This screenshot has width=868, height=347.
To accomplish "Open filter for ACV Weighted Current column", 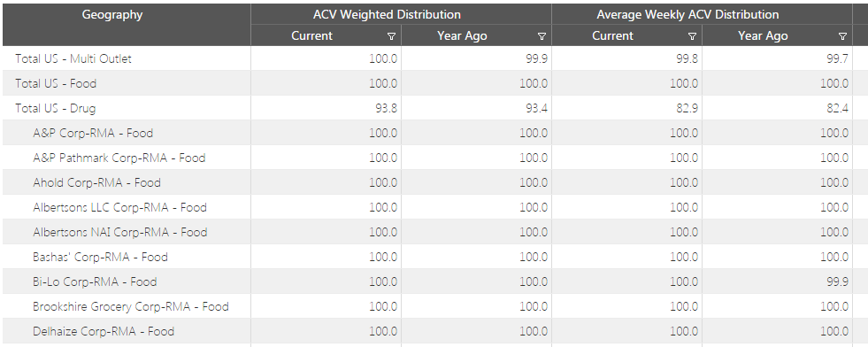I will [391, 36].
